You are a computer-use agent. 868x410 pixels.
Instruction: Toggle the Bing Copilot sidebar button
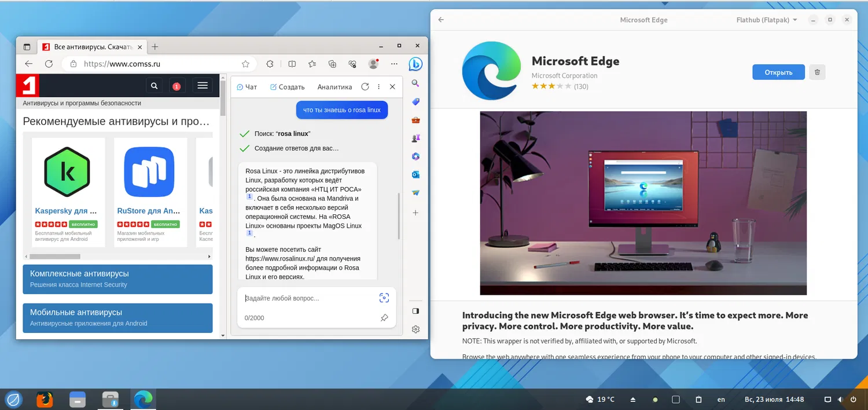(415, 64)
